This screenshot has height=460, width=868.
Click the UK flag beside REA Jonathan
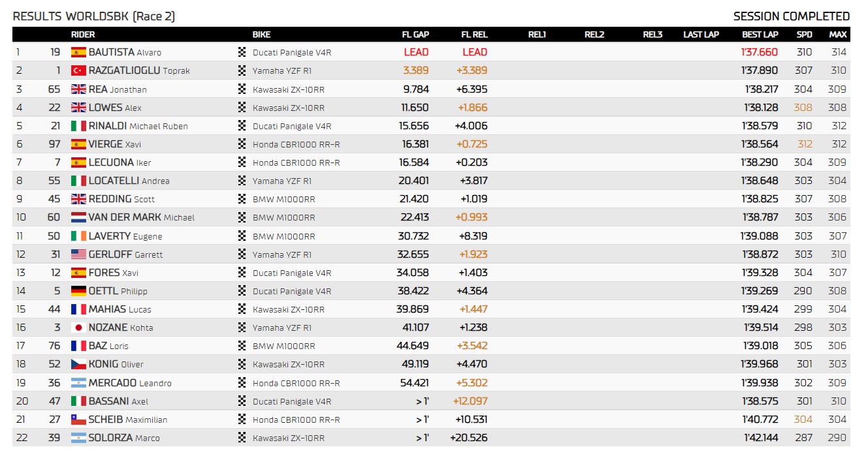coord(78,89)
